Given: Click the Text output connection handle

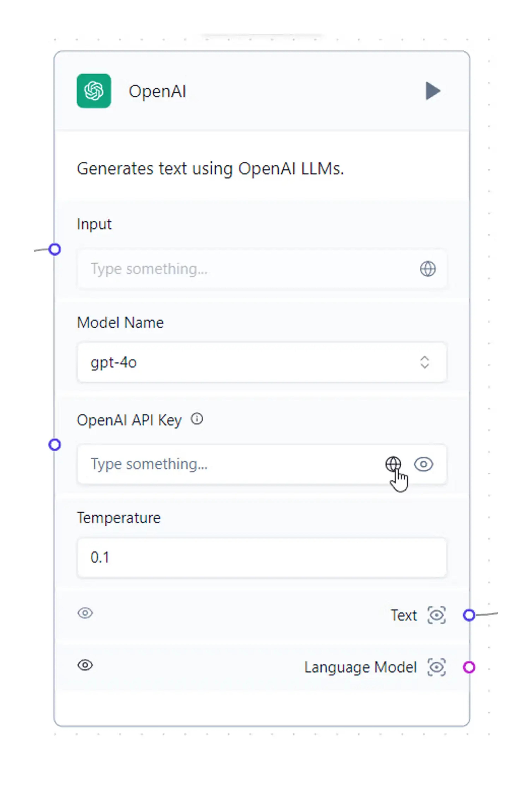Looking at the screenshot, I should (x=469, y=615).
